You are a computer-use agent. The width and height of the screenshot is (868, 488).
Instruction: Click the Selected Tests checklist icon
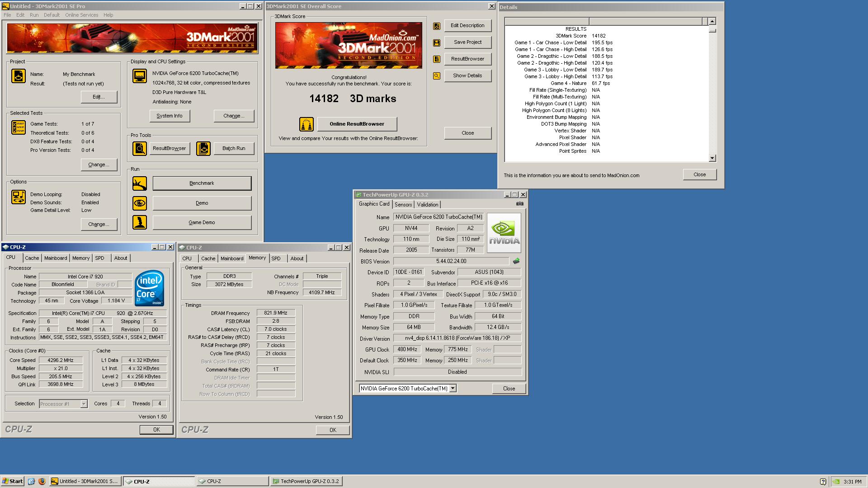point(19,128)
